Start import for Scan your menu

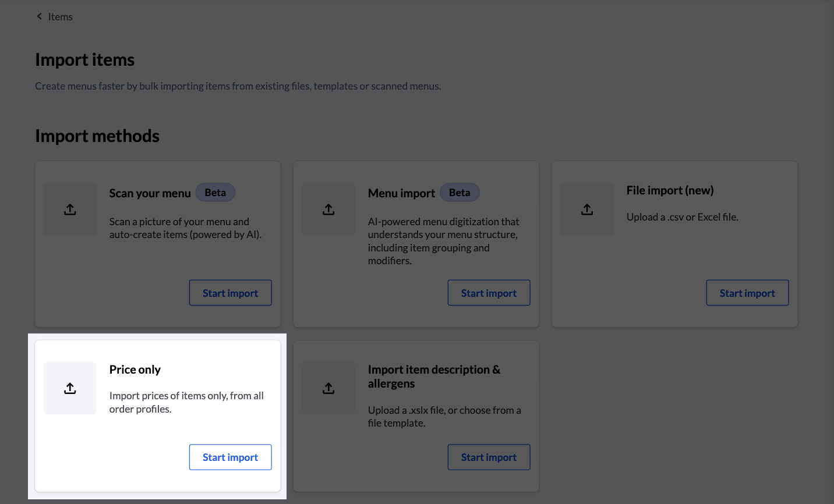click(x=230, y=292)
